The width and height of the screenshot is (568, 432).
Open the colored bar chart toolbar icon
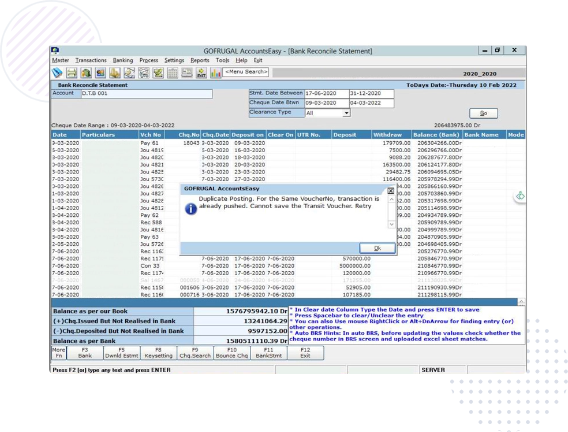click(216, 73)
